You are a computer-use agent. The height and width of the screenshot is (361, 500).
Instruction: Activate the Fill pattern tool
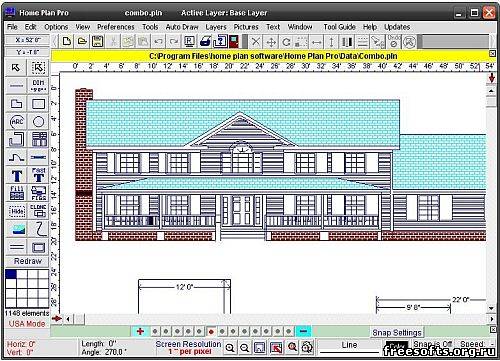click(x=16, y=193)
